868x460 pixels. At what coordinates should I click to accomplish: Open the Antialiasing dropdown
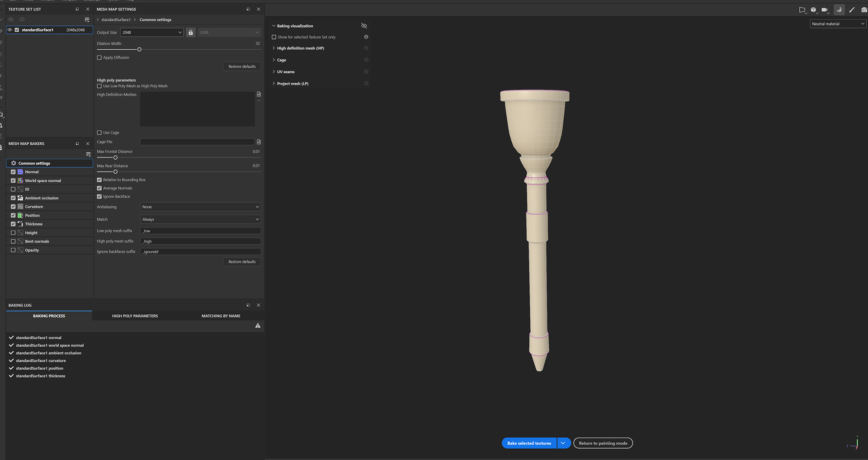pyautogui.click(x=200, y=207)
